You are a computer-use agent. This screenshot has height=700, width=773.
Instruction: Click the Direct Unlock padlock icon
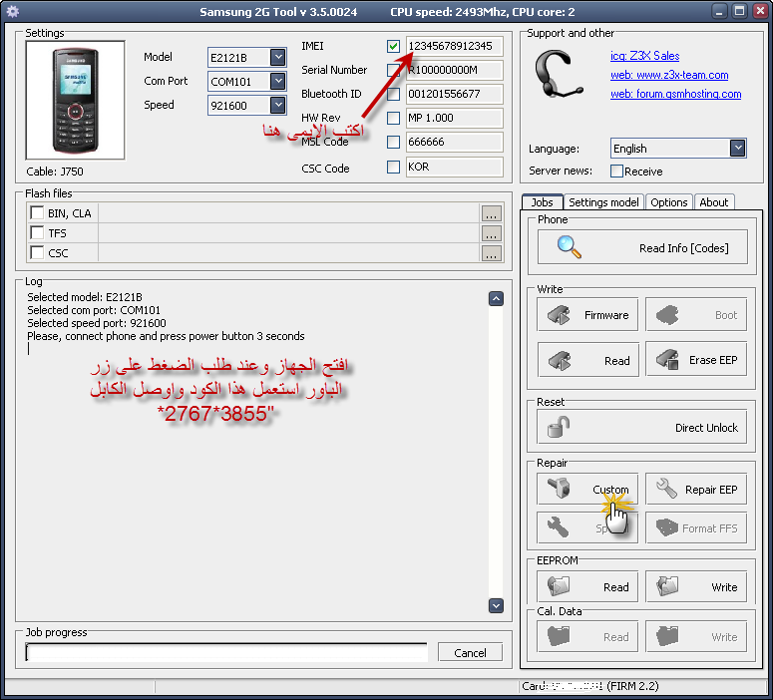point(559,427)
